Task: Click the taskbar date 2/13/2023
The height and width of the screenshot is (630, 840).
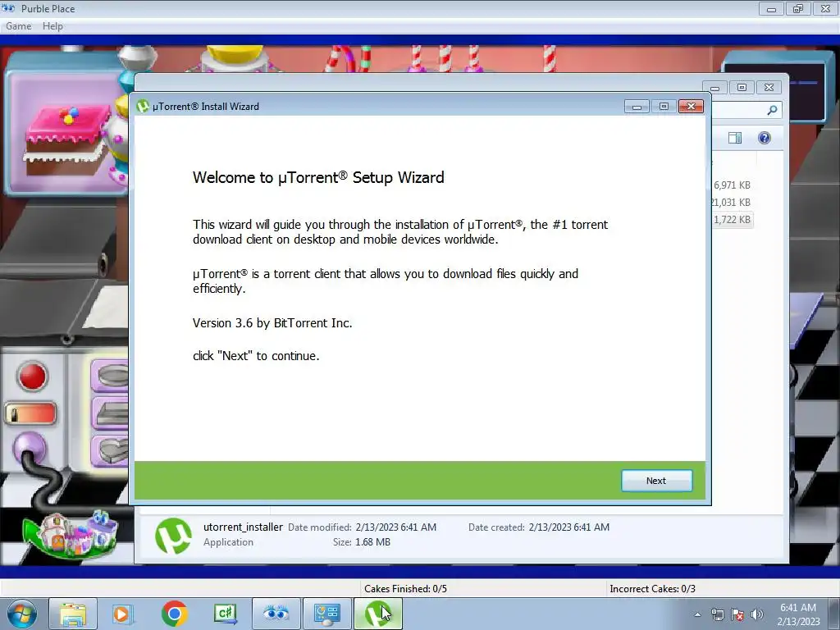Action: pyautogui.click(x=798, y=622)
